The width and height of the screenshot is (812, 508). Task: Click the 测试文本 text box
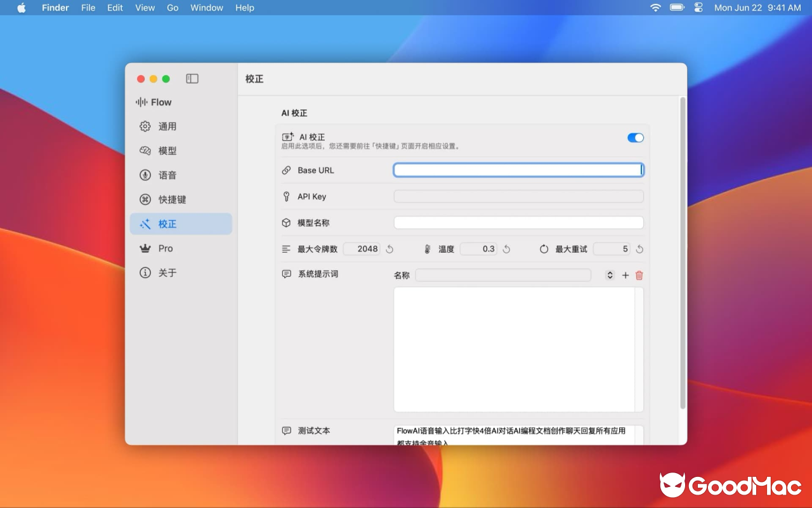(518, 435)
